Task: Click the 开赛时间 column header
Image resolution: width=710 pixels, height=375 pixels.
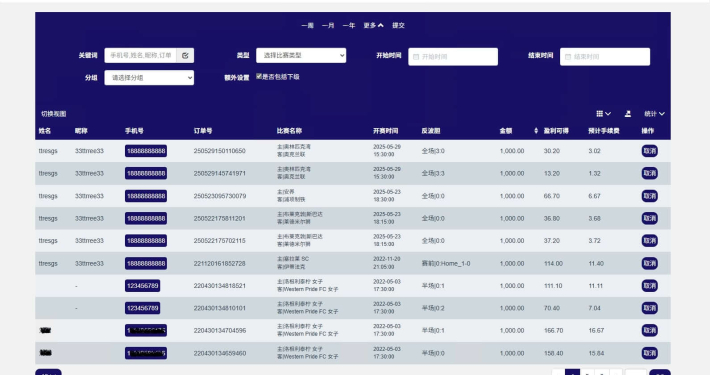Action: [386, 131]
